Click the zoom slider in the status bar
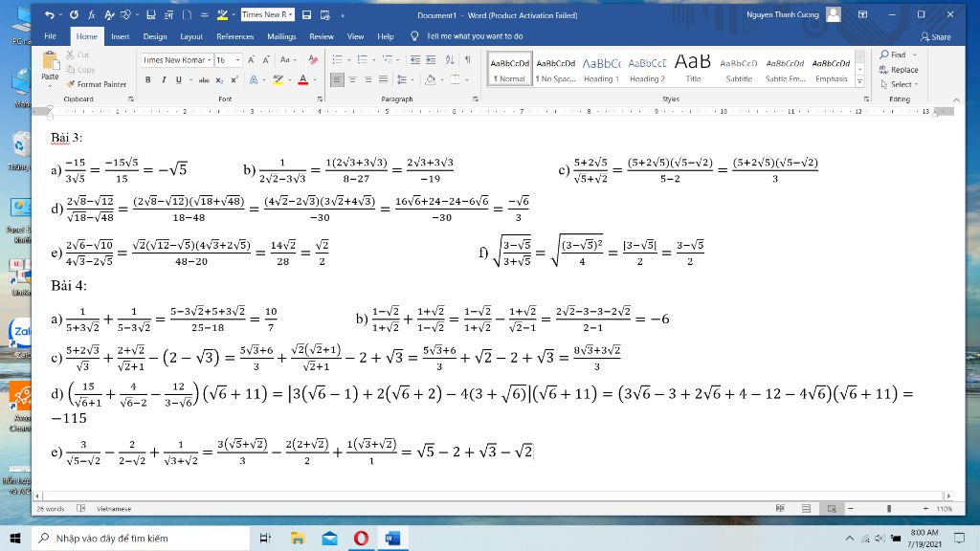Viewport: 980px width, 551px height. (x=888, y=509)
